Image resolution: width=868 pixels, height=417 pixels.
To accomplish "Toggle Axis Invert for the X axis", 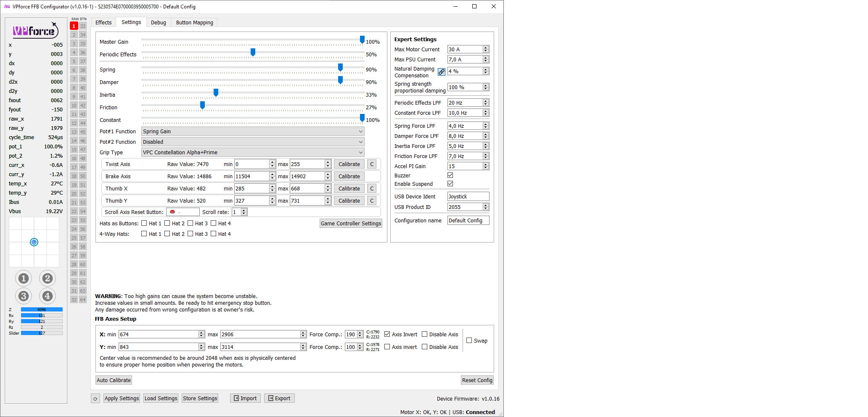I will pos(387,334).
